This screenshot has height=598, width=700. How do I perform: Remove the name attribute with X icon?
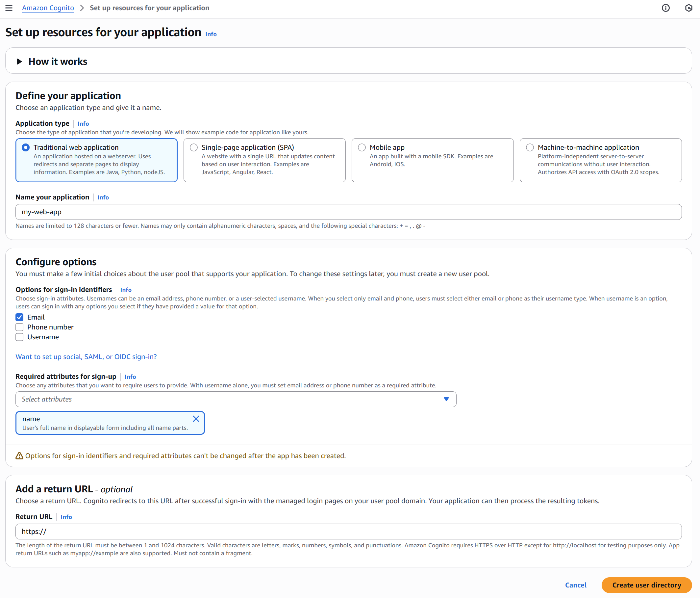[x=196, y=419]
